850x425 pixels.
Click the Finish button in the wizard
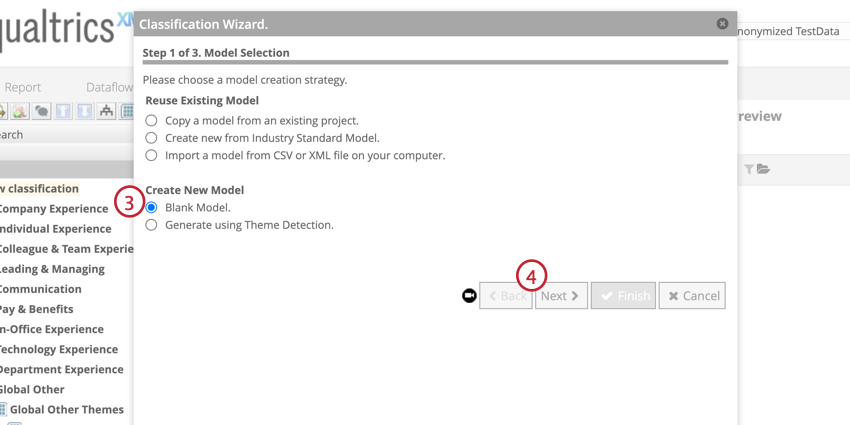point(623,295)
